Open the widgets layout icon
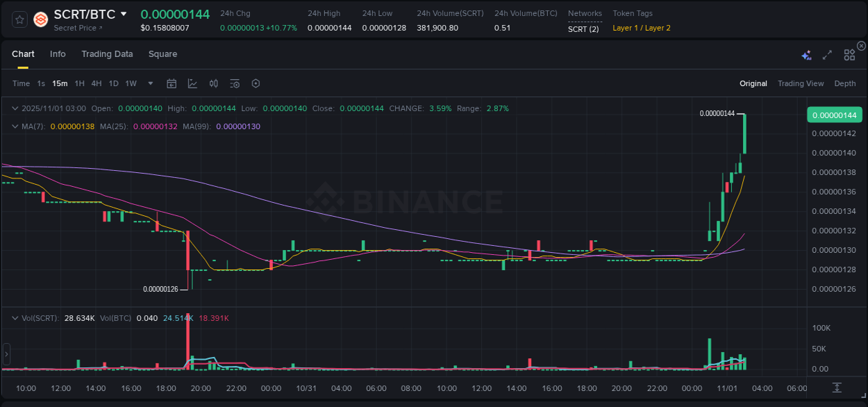Viewport: 868px width, 407px height. click(849, 53)
